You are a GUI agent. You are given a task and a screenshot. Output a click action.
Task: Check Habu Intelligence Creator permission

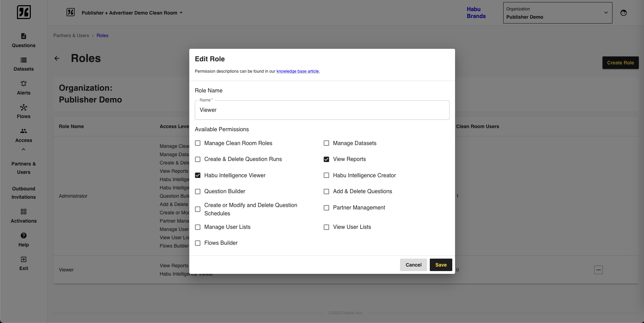326,175
